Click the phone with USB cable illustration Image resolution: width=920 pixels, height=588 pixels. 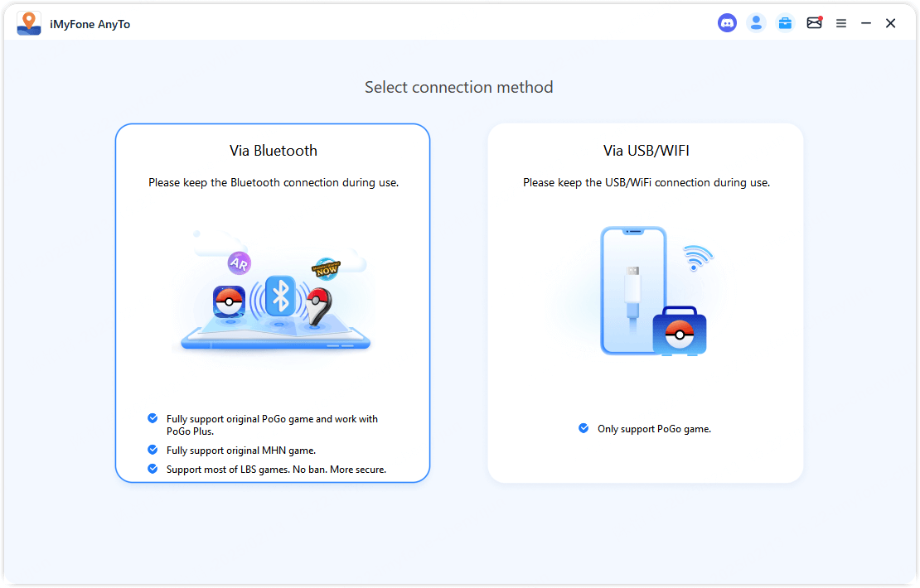(634, 290)
